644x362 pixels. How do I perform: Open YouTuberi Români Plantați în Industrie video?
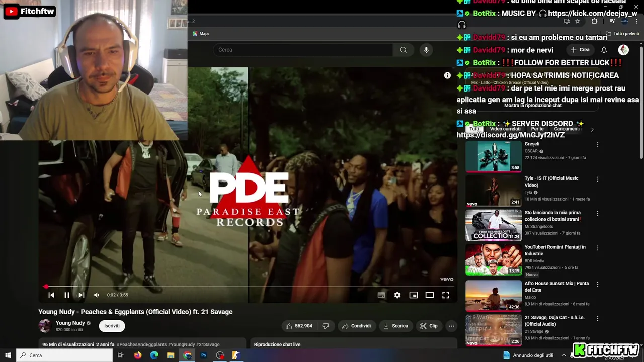point(555,250)
